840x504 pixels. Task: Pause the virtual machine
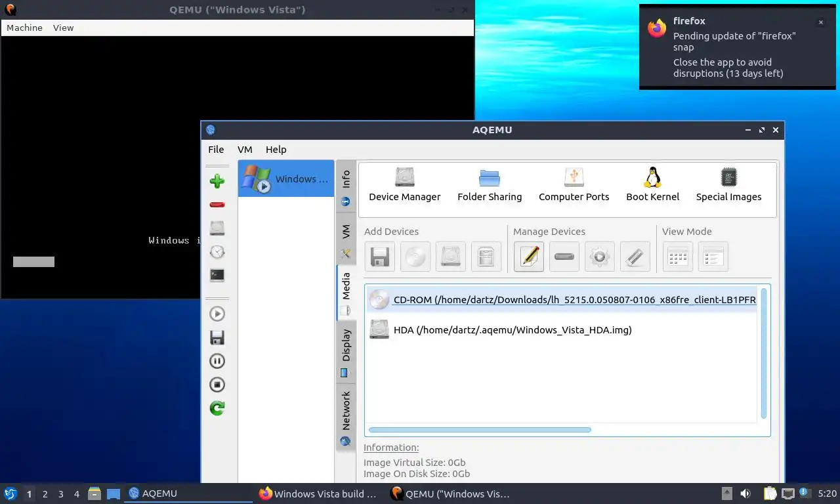[x=217, y=362]
